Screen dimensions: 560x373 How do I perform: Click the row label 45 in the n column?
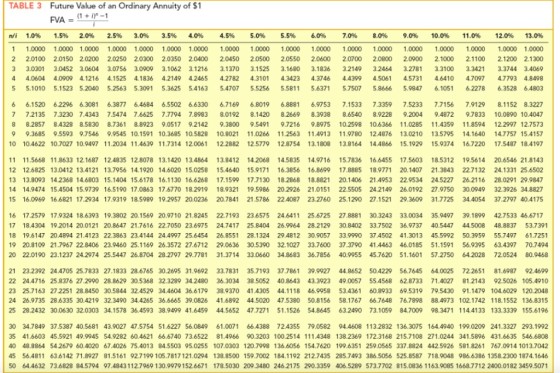pyautogui.click(x=12, y=356)
